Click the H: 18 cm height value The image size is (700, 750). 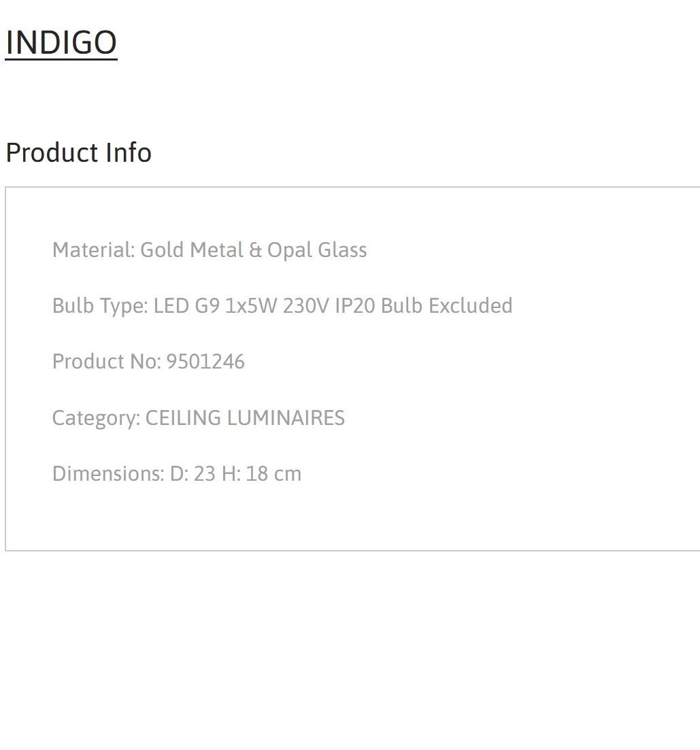click(261, 473)
